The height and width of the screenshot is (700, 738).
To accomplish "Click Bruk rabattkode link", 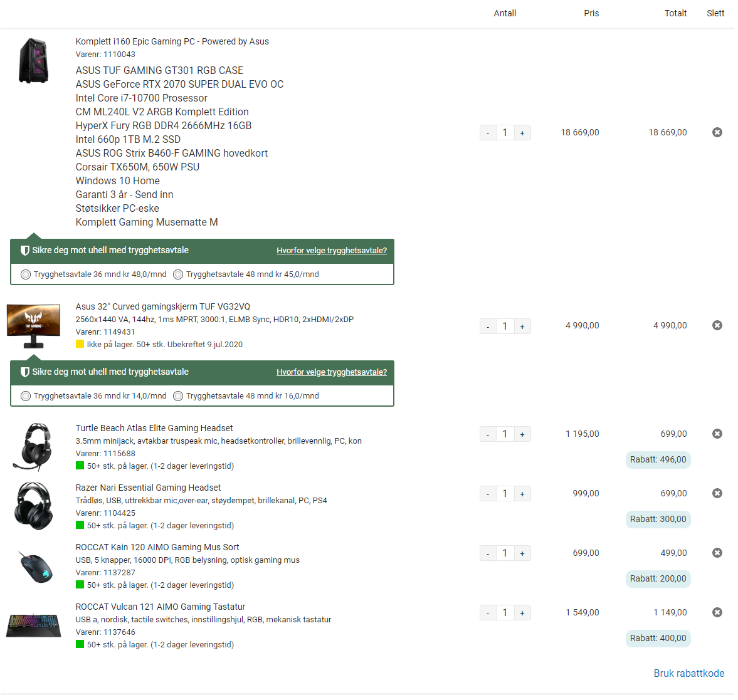I will click(689, 673).
